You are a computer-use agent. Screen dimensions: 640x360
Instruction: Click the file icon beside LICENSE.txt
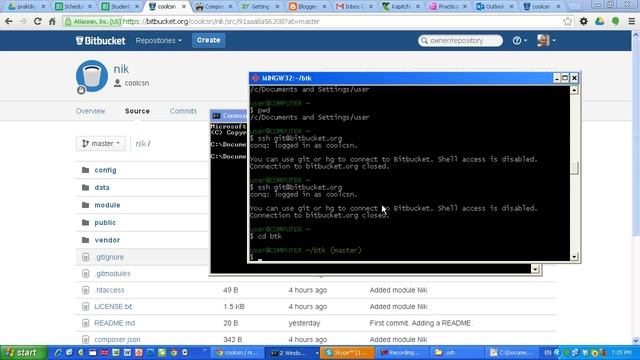tap(85, 307)
